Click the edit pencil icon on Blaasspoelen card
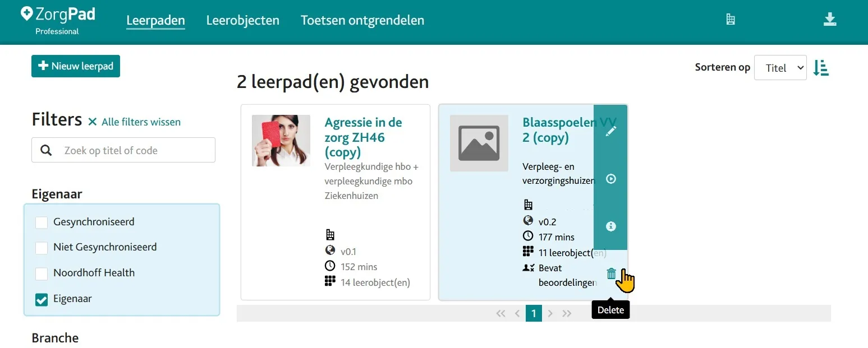Viewport: 868px width, 348px height. (x=611, y=131)
